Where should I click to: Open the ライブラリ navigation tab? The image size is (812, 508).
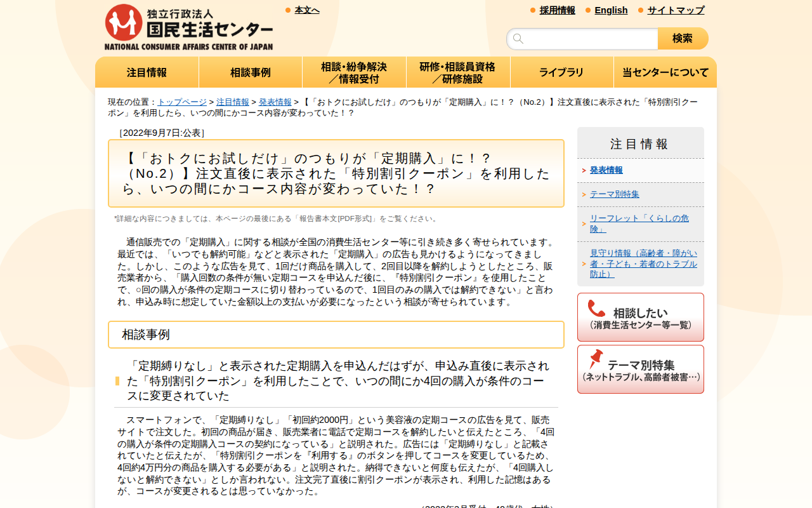pos(561,72)
